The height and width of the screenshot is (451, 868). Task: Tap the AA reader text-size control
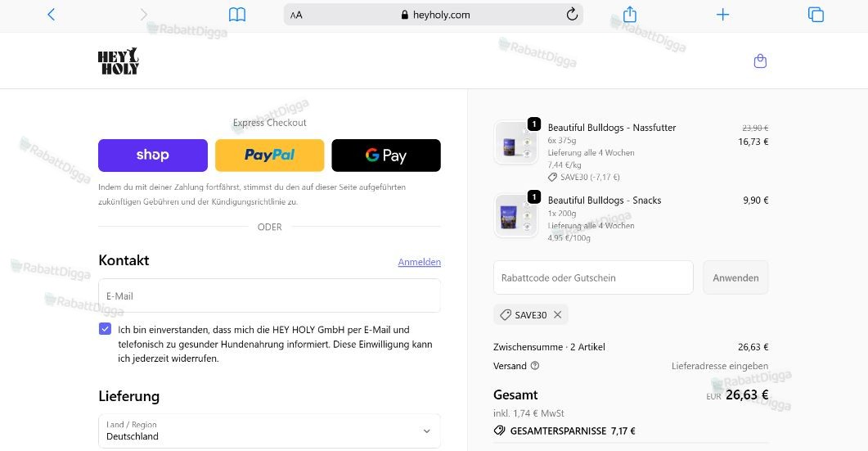(296, 15)
